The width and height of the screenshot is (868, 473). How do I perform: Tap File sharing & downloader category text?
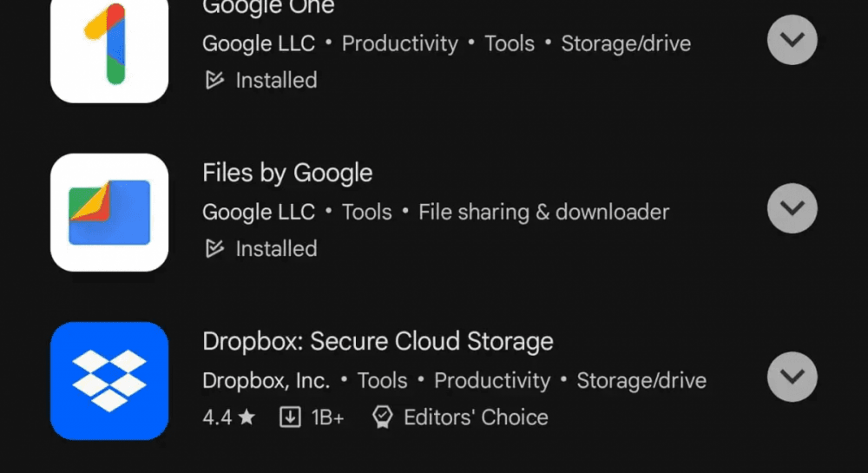point(543,213)
